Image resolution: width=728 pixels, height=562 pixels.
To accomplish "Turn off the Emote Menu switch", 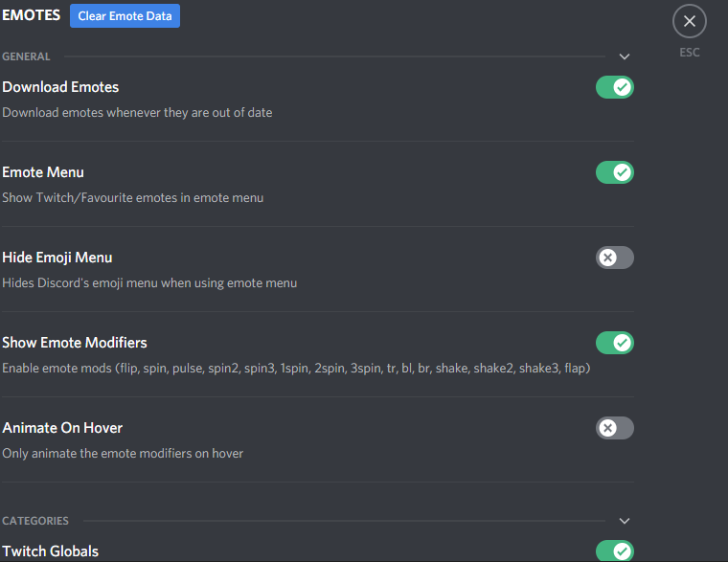I will [x=615, y=172].
